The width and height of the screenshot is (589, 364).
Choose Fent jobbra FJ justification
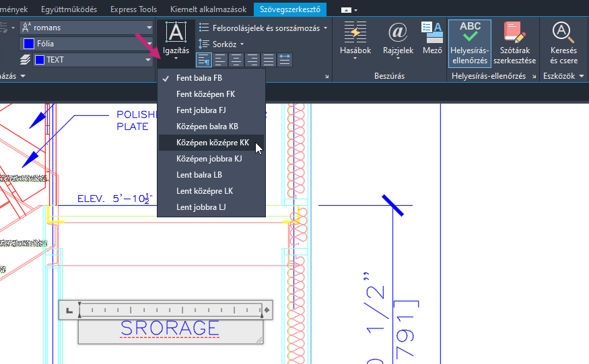pyautogui.click(x=211, y=110)
